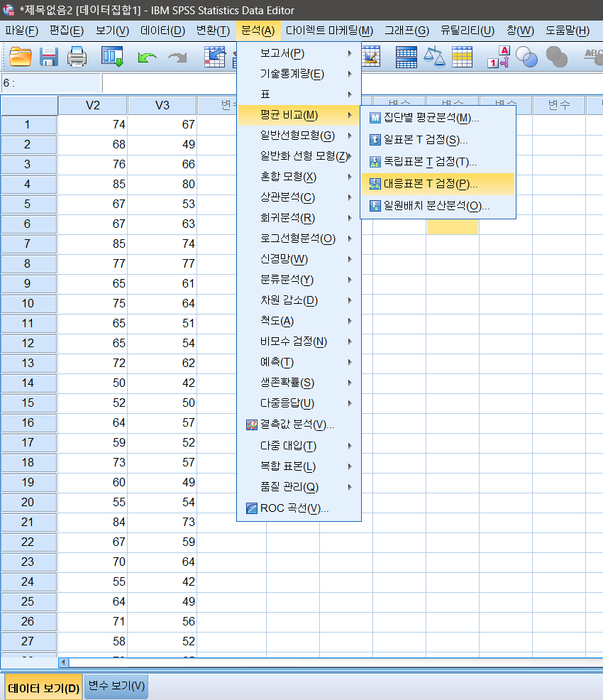Open the 파일(F) menu
603x700 pixels.
tap(21, 31)
